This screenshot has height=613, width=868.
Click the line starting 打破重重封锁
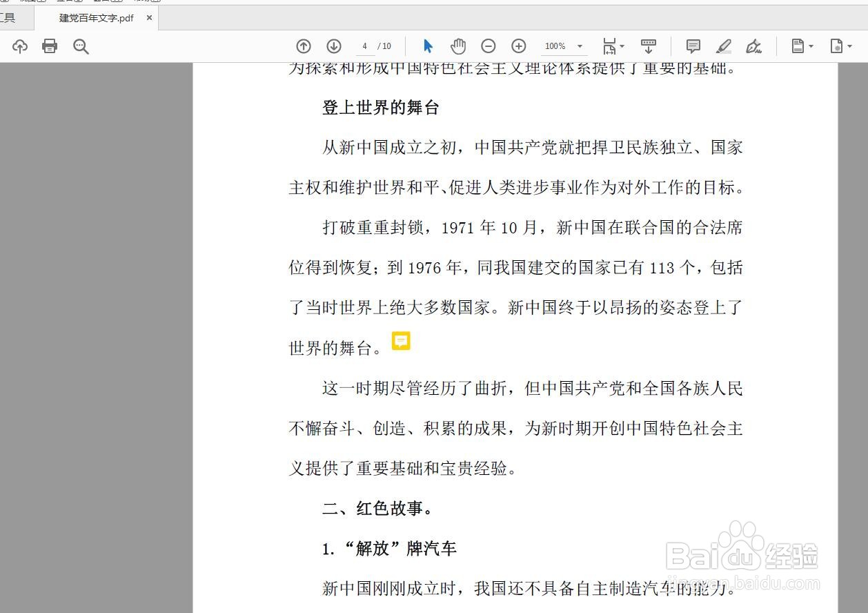(533, 228)
